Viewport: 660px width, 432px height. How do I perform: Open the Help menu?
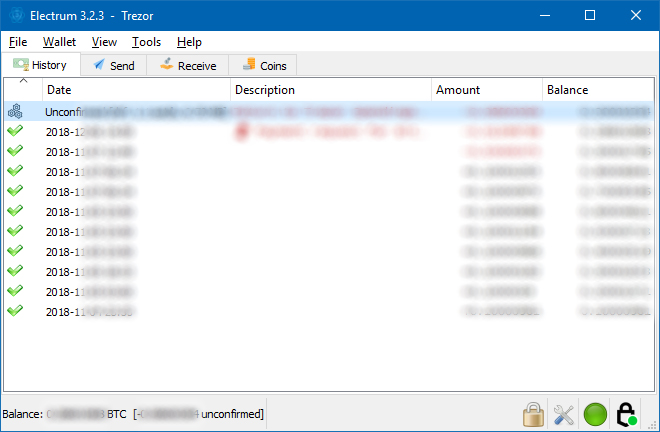click(x=189, y=42)
